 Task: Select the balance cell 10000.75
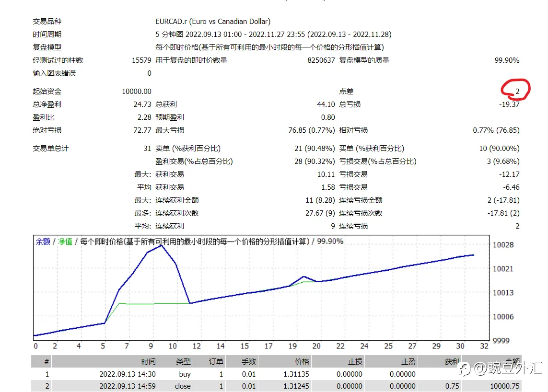pos(505,386)
